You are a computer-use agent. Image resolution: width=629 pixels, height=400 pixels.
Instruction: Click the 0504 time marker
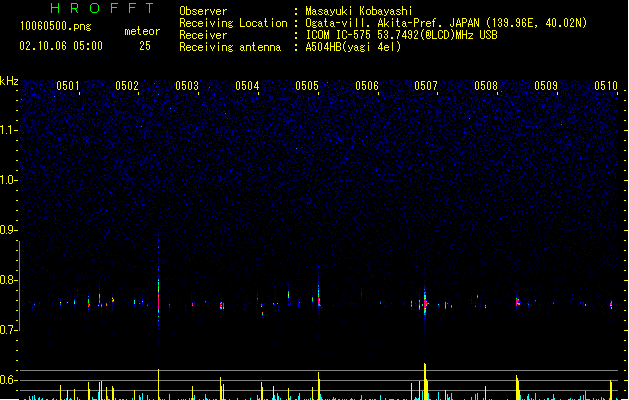(247, 86)
